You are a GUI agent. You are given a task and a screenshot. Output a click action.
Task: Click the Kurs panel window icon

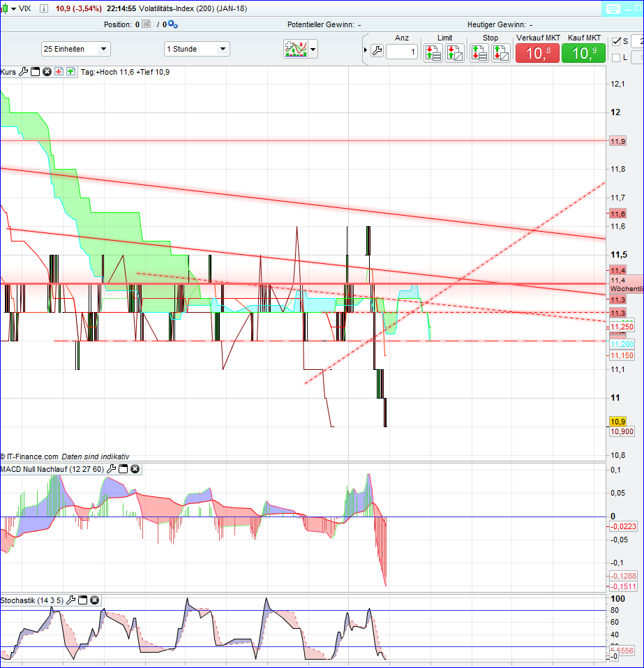pos(36,72)
